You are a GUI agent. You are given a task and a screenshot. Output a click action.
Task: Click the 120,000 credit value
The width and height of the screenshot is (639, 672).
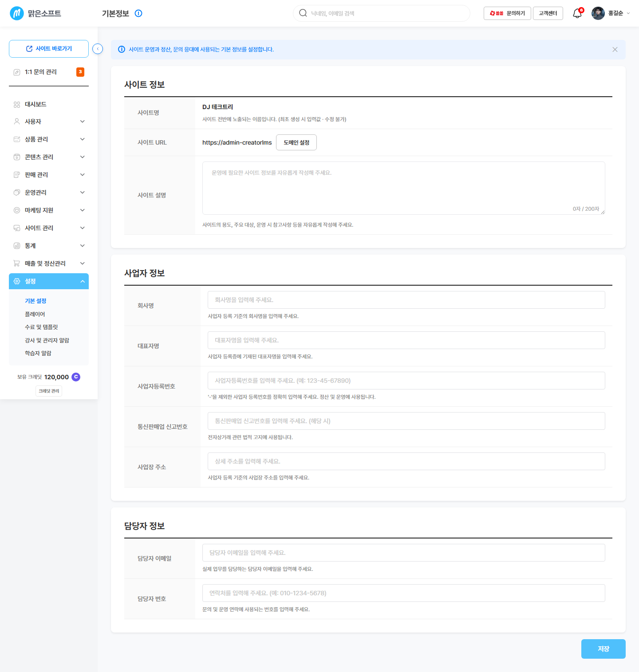click(56, 377)
